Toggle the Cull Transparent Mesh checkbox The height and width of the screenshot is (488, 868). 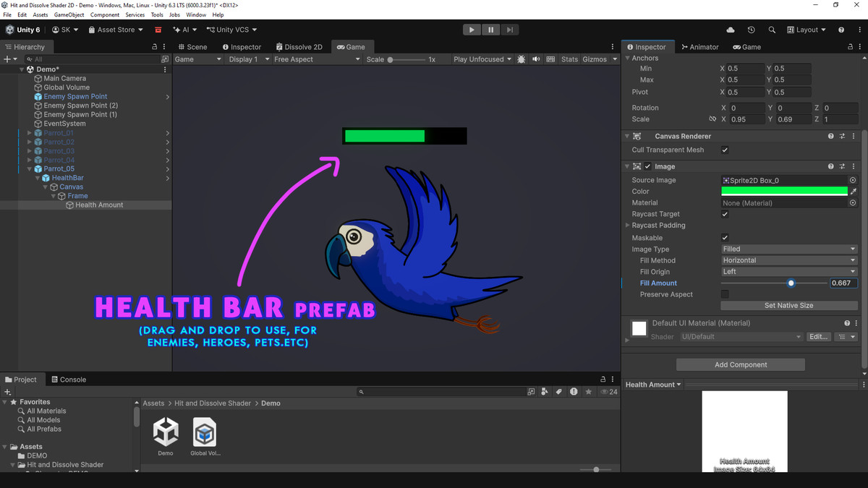725,150
